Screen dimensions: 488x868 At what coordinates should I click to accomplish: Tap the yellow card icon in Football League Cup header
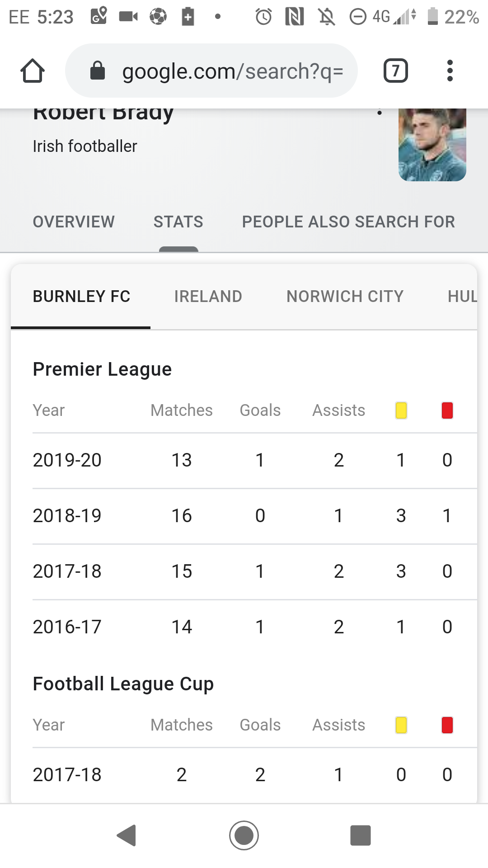pos(401,725)
